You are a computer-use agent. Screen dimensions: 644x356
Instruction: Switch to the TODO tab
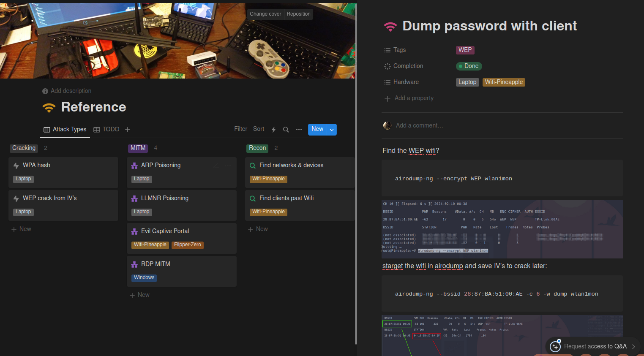coord(106,130)
